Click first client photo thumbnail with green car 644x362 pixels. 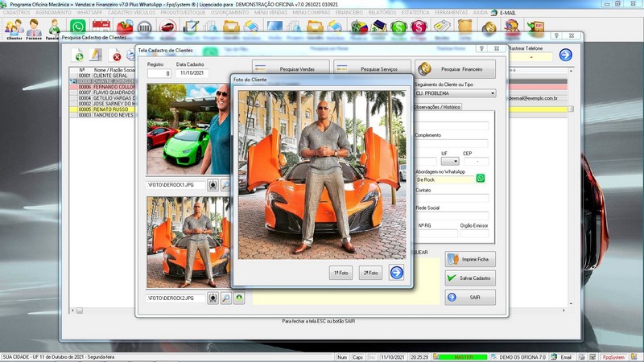click(x=188, y=130)
